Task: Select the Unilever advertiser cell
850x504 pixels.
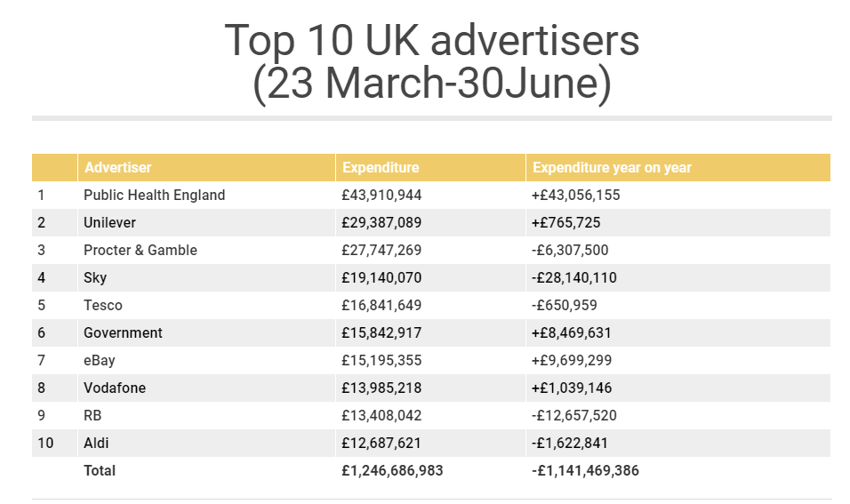Action: [x=206, y=223]
